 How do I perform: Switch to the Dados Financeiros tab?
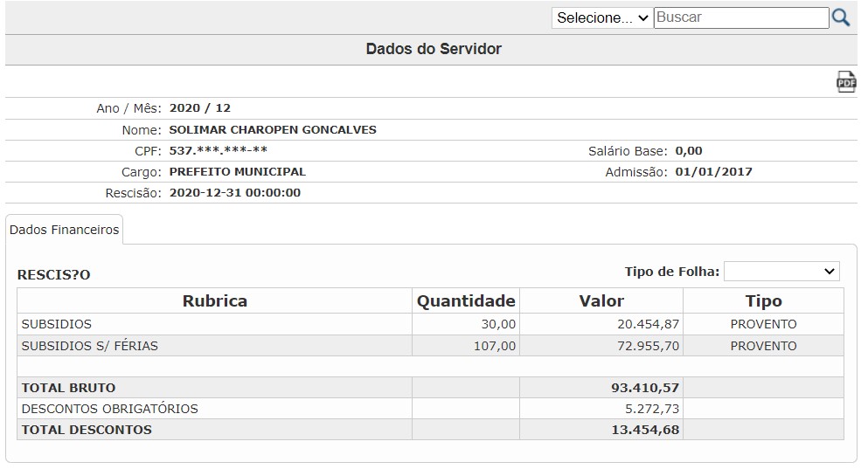(64, 230)
